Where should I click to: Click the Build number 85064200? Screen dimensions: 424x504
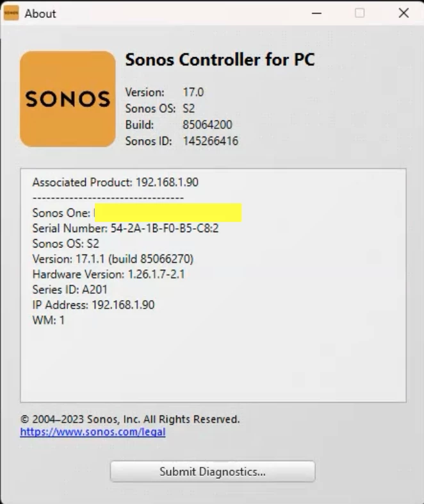tap(208, 124)
